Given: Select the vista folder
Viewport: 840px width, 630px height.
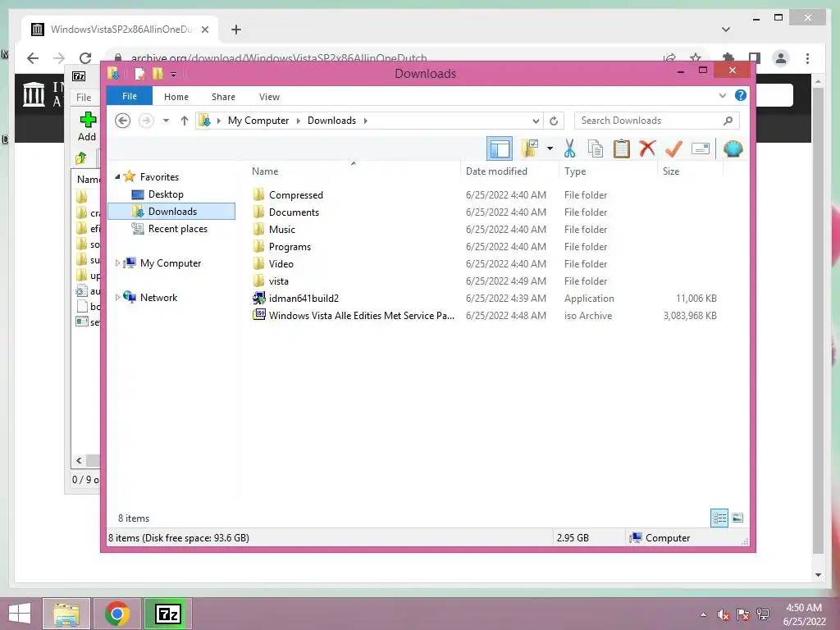Looking at the screenshot, I should click(279, 281).
